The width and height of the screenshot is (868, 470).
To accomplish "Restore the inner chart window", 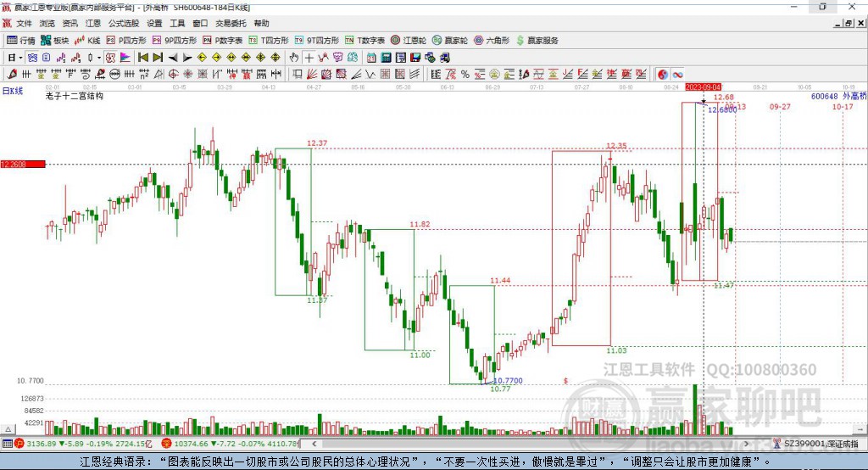I will pyautogui.click(x=849, y=23).
